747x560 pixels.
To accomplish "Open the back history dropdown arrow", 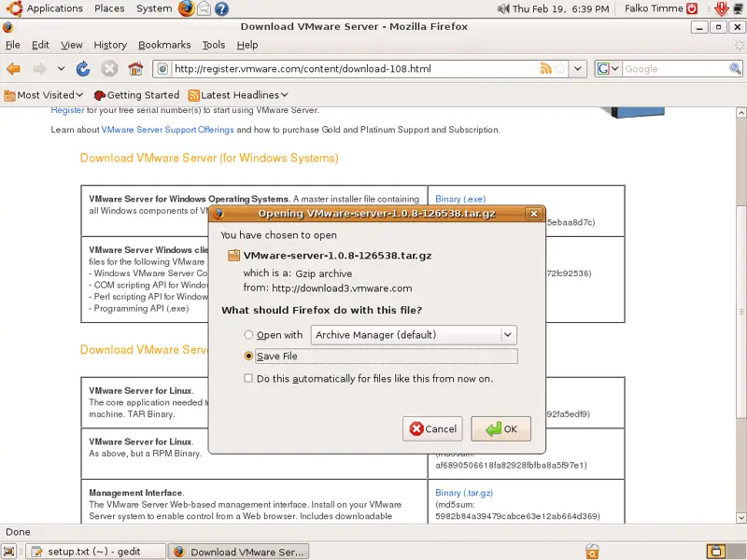I will [x=61, y=69].
